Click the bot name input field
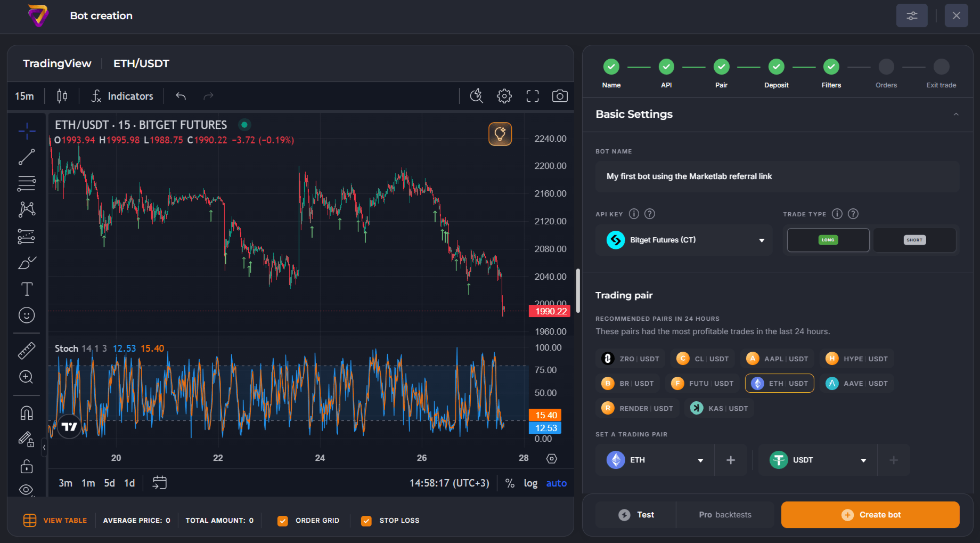 [777, 176]
